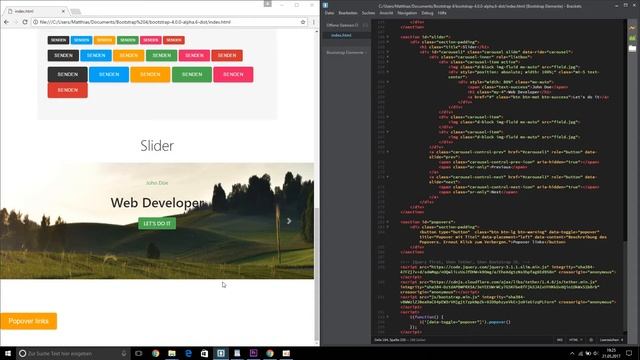Launch Microsoft Edge from the taskbar

188,353
